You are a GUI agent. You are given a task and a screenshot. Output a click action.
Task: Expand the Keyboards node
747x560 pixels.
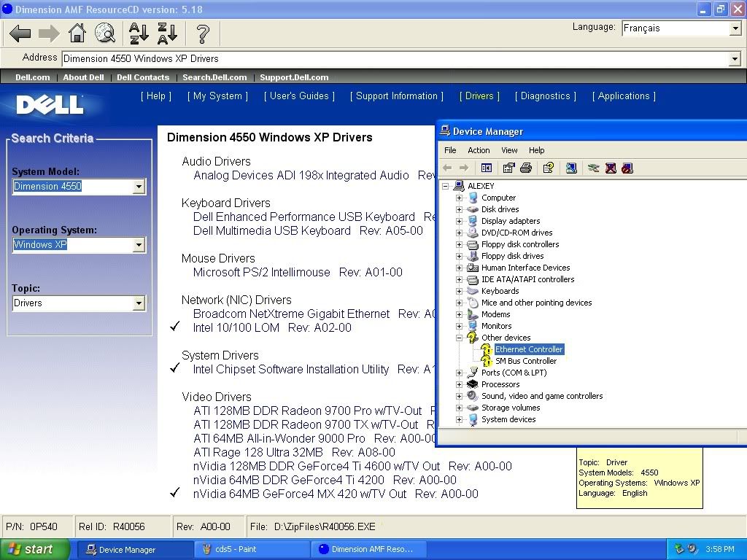click(x=460, y=292)
